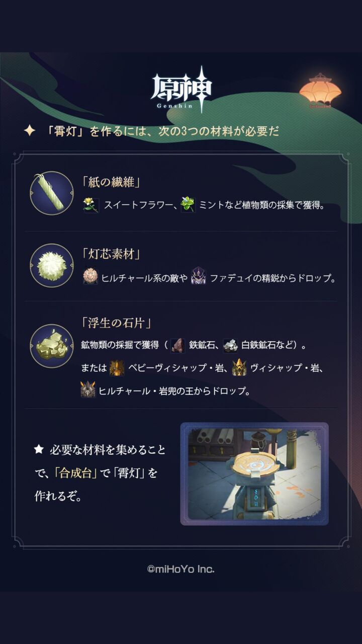Click the Geovishap icon before ヴィシャップ・岩
The height and width of the screenshot is (644, 362).
click(x=239, y=368)
